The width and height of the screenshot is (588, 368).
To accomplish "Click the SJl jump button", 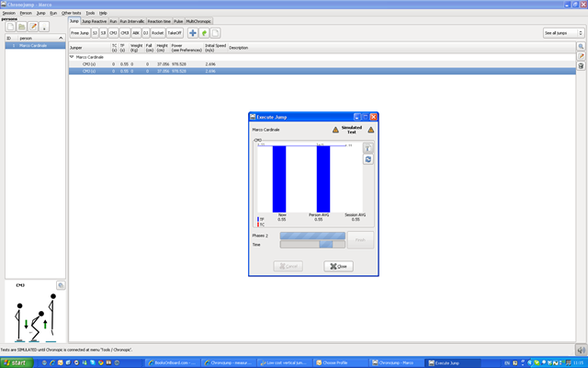I will pos(103,33).
